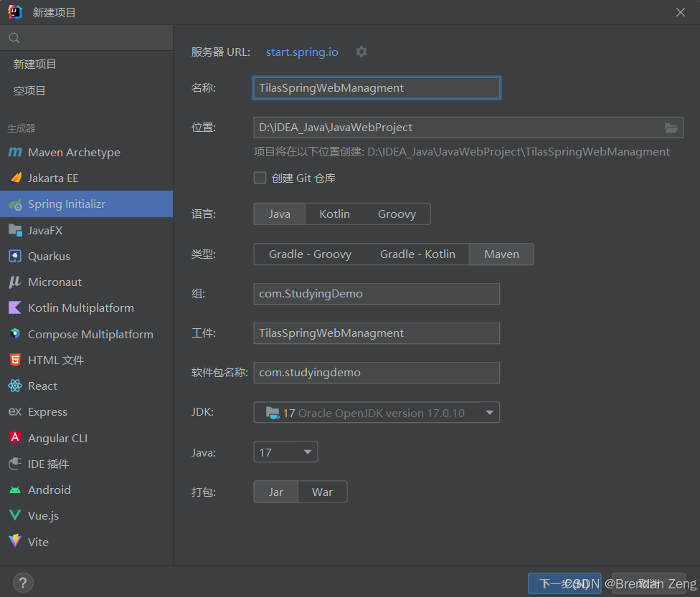The height and width of the screenshot is (597, 700).
Task: Click the Angular CLI icon
Action: coord(15,437)
